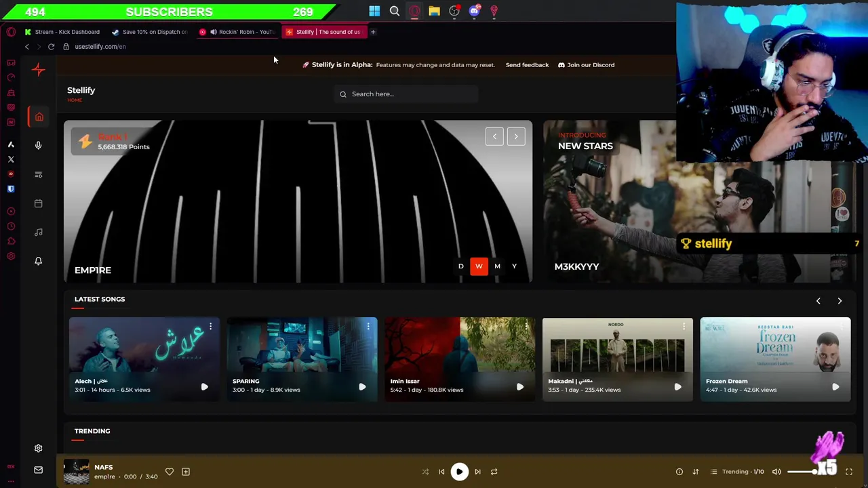
Task: Reload the page
Action: click(x=51, y=47)
